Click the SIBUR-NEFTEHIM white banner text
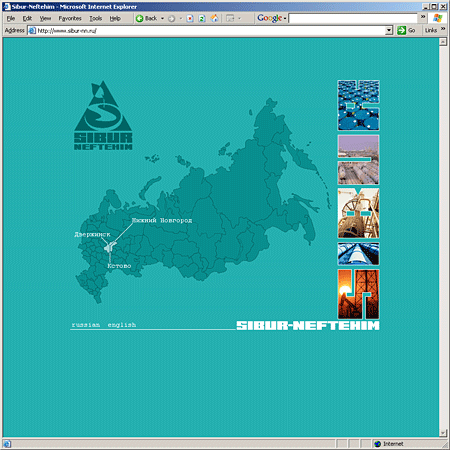This screenshot has height=450, width=450. [308, 326]
